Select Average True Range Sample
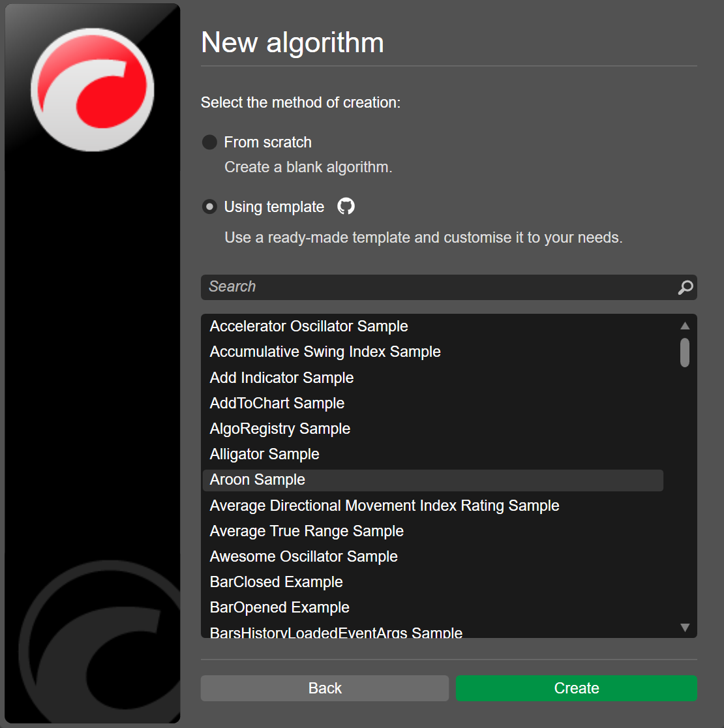This screenshot has width=724, height=728. click(307, 531)
